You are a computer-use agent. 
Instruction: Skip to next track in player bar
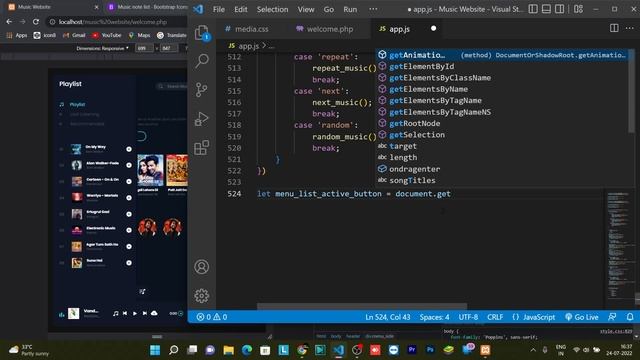tap(144, 313)
